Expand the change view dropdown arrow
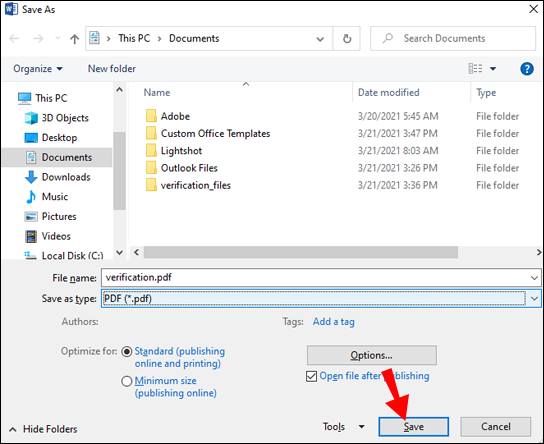Image resolution: width=544 pixels, height=444 pixels. coord(493,69)
